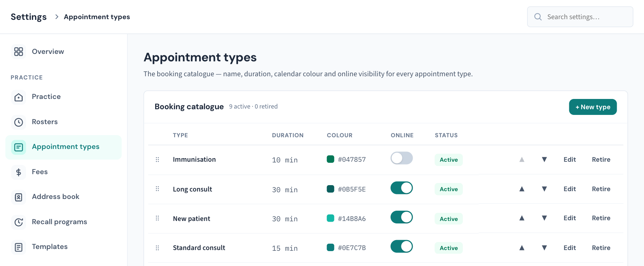Open Recall programs page

point(63,222)
